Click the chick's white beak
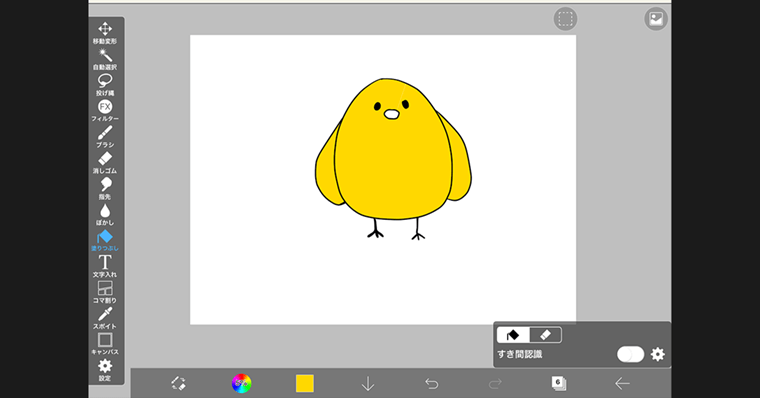The height and width of the screenshot is (398, 760). pos(392,114)
